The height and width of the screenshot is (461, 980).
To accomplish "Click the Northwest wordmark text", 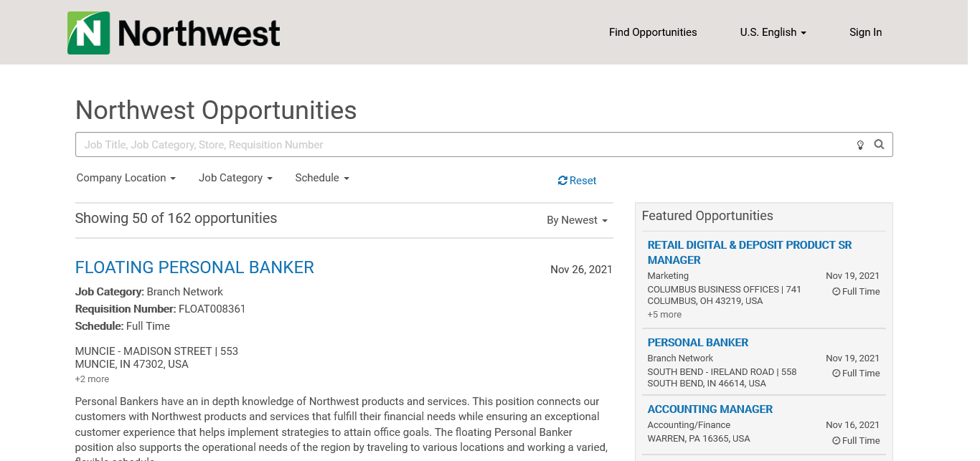I will (x=199, y=33).
